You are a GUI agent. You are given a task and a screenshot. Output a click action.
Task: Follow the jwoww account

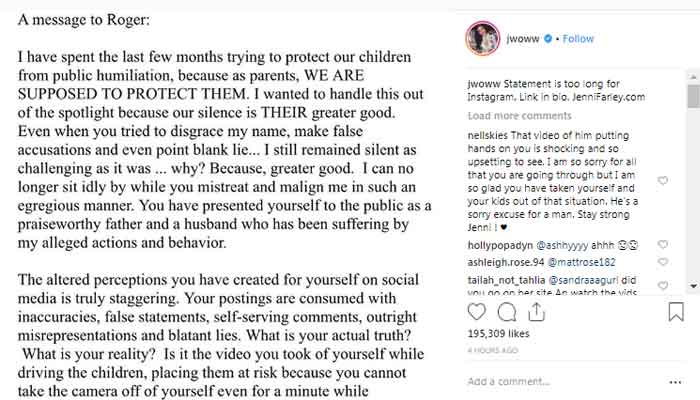[x=578, y=39]
